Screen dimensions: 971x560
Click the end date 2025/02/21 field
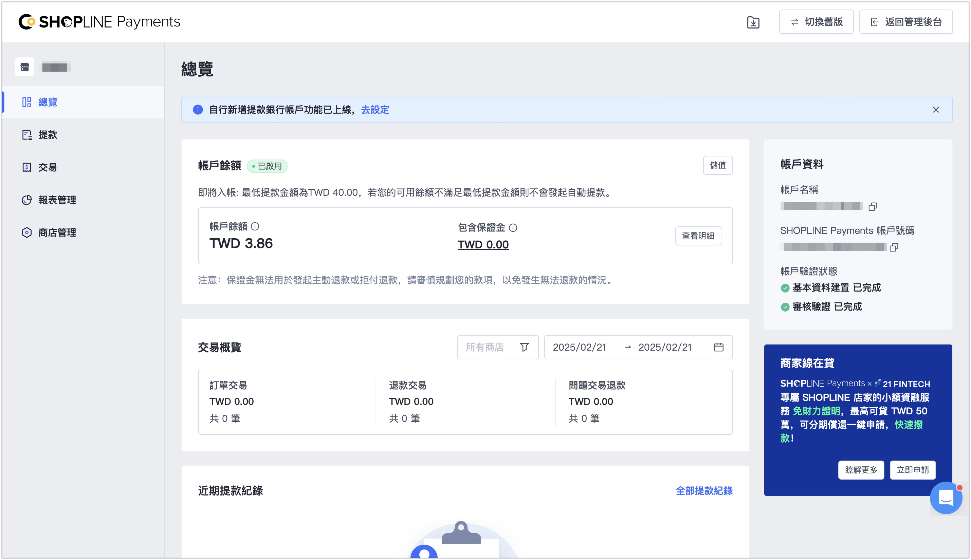[x=665, y=347]
